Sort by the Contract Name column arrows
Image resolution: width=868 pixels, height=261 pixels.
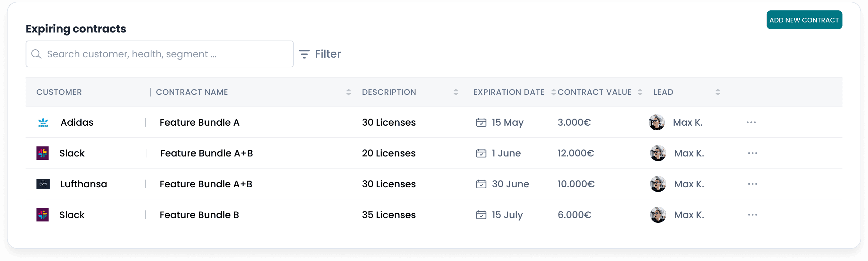(x=348, y=92)
